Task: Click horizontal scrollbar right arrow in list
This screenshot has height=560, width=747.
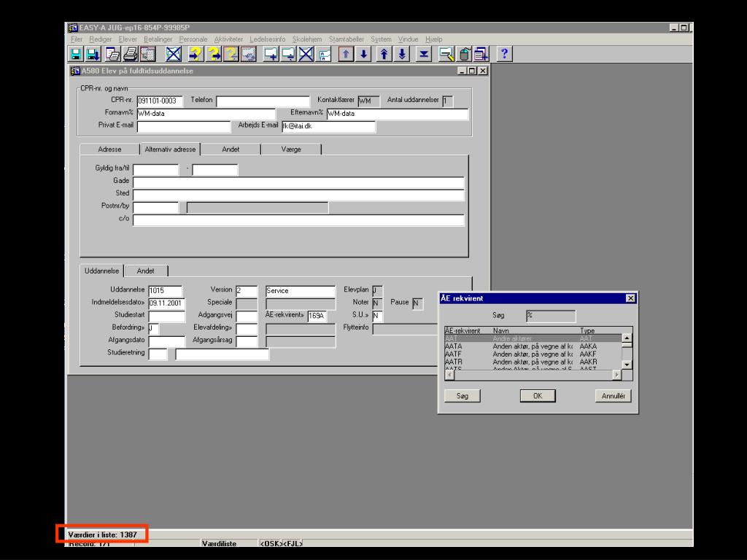Action: 617,376
